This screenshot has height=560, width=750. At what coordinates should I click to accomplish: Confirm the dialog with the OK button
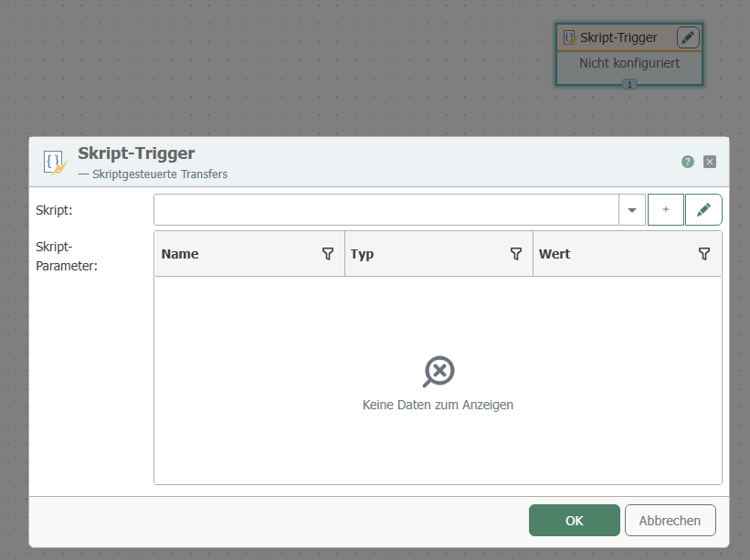574,521
